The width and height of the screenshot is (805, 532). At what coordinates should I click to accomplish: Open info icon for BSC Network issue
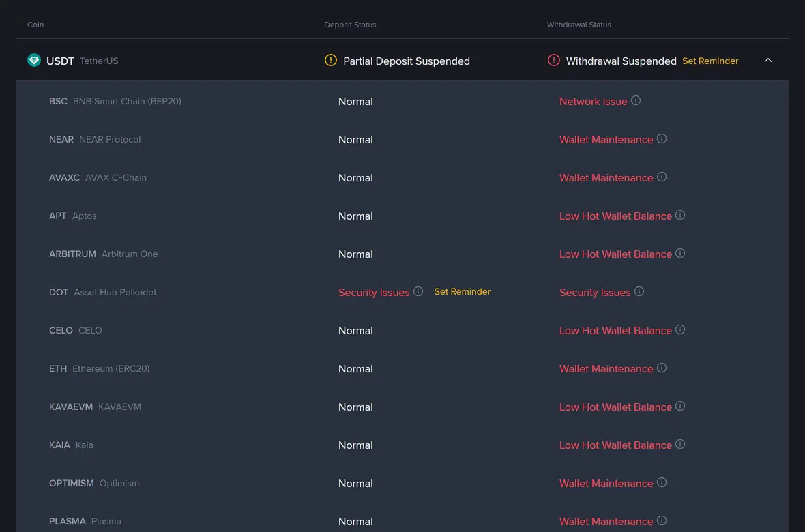[x=636, y=101]
